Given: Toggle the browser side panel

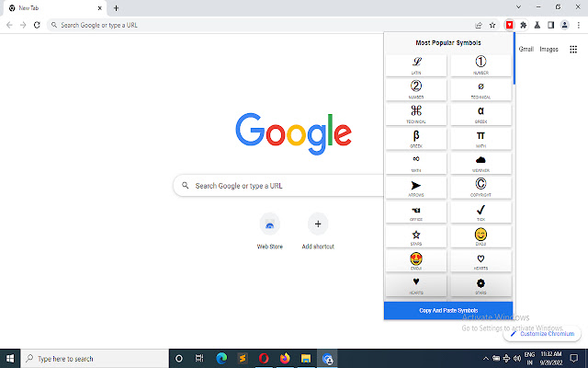Looking at the screenshot, I should coord(550,25).
